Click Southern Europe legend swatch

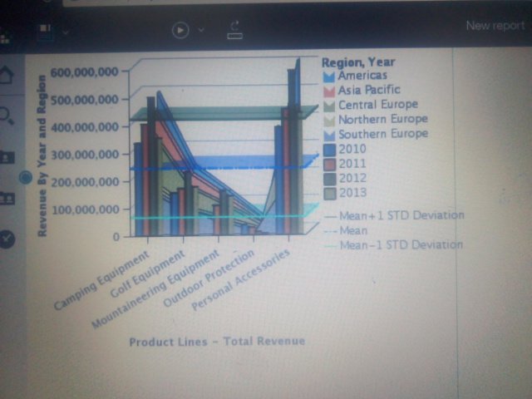(329, 135)
